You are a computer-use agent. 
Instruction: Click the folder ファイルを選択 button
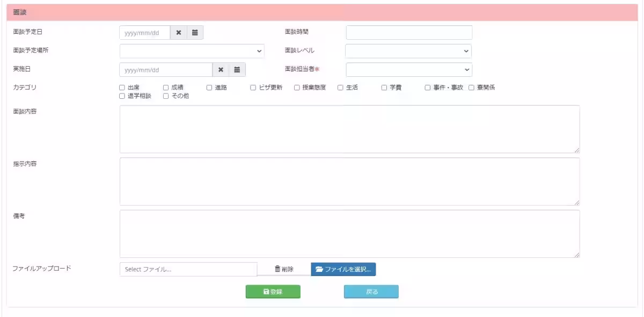pyautogui.click(x=343, y=269)
